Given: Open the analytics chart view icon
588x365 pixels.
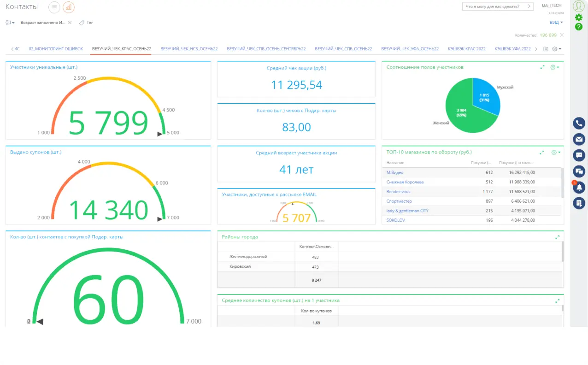Looking at the screenshot, I should click(x=69, y=7).
